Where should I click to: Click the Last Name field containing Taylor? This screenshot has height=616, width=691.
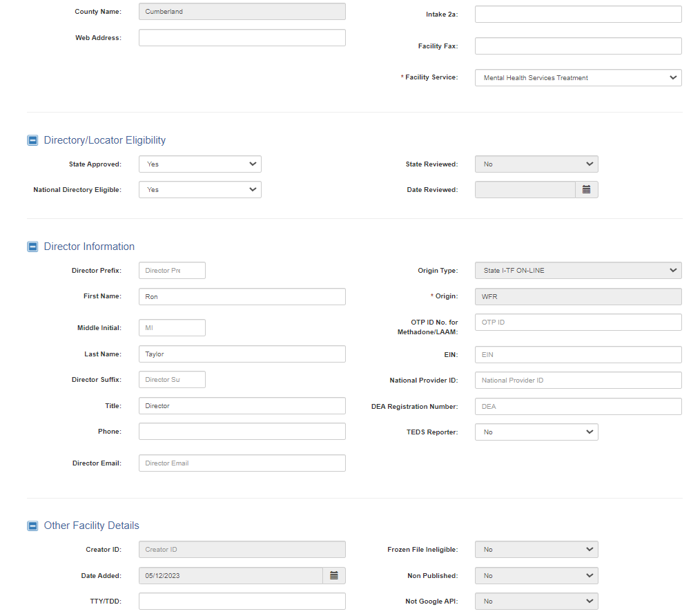[242, 354]
